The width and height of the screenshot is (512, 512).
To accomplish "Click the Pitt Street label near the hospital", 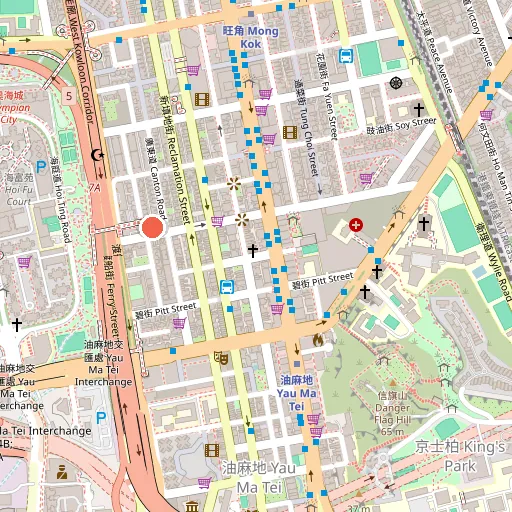I will (322, 280).
